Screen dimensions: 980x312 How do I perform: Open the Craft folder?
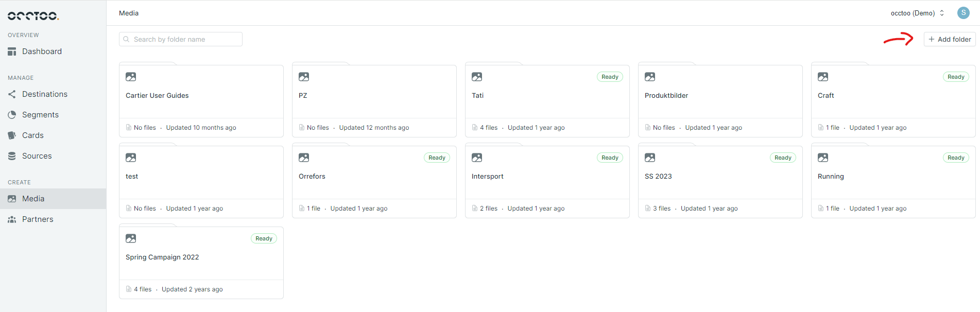[x=893, y=101]
